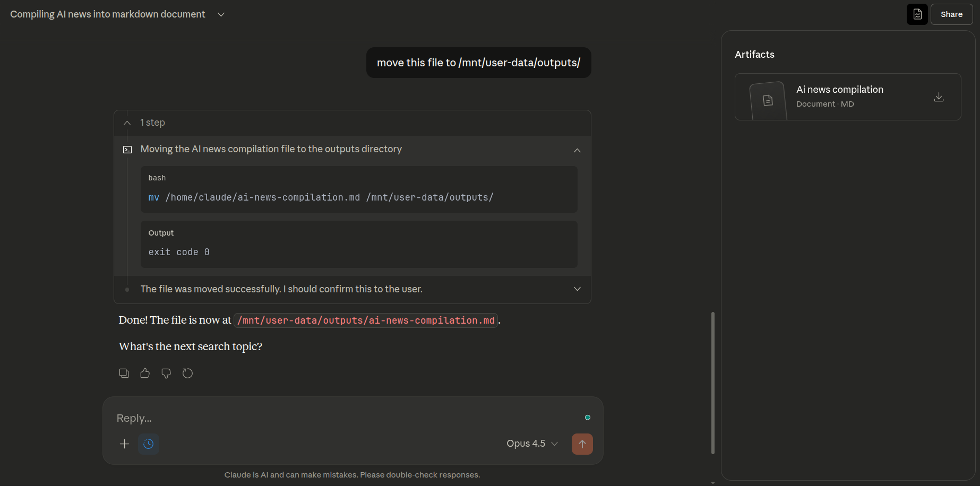
Task: Toggle the extended thinking clock button
Action: click(x=149, y=444)
